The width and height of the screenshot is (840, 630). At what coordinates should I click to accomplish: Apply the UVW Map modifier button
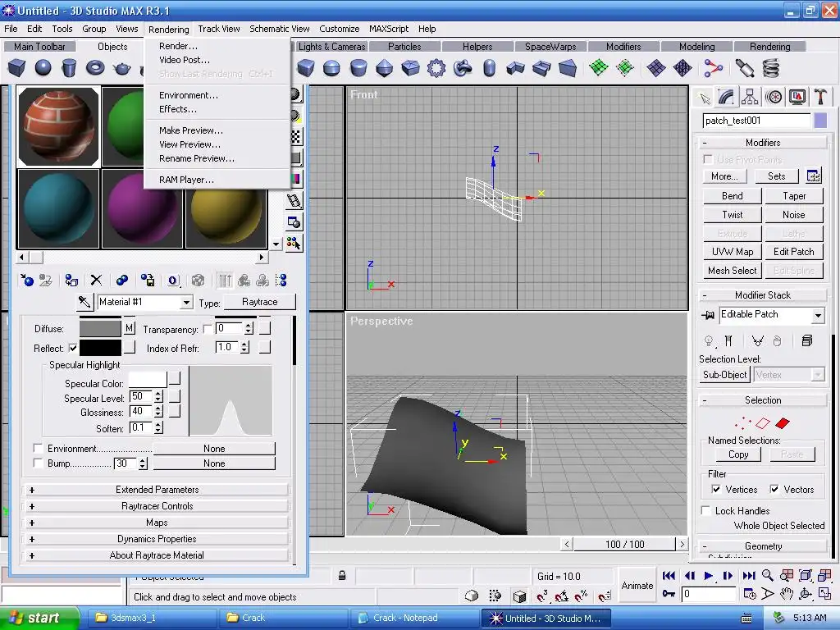coord(732,252)
